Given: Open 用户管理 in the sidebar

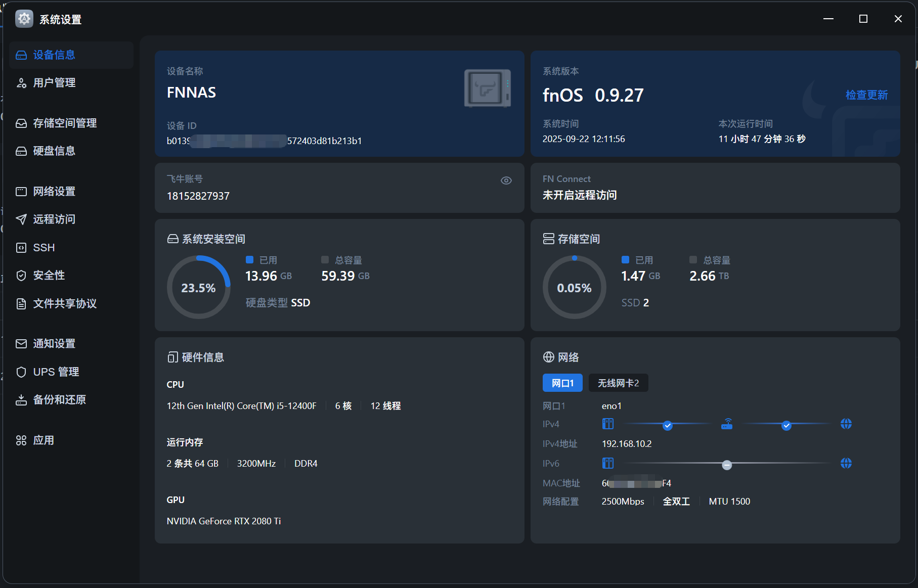Looking at the screenshot, I should pyautogui.click(x=71, y=83).
